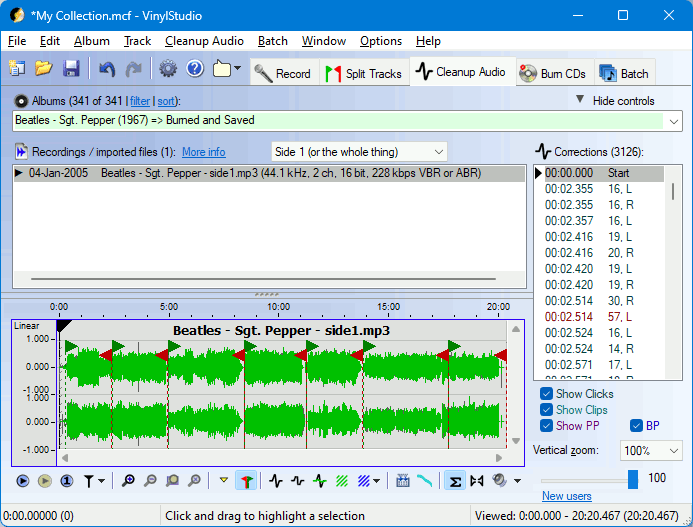Click the Play button in the bottom toolbar

23,481
